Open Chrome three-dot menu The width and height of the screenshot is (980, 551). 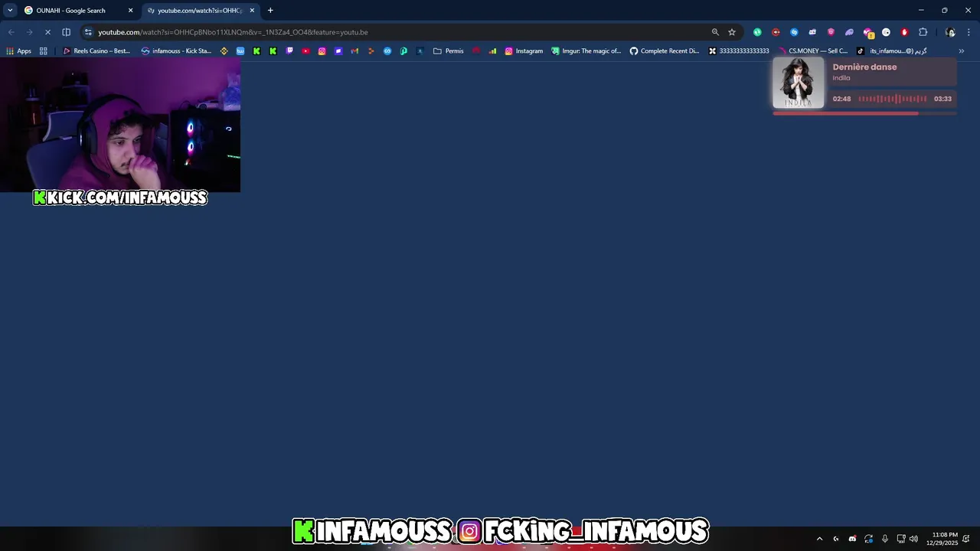tap(969, 32)
